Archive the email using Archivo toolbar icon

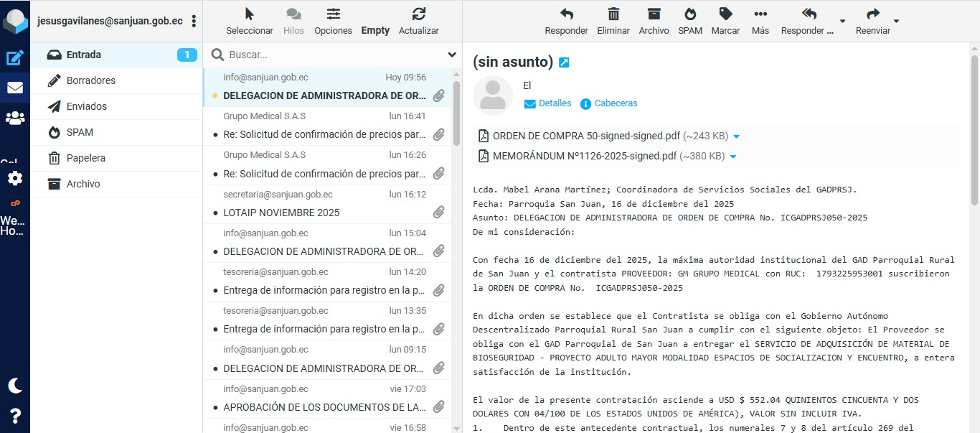(654, 21)
